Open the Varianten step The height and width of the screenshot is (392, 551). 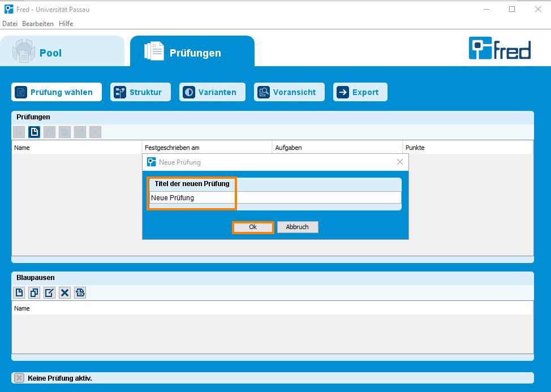(212, 92)
